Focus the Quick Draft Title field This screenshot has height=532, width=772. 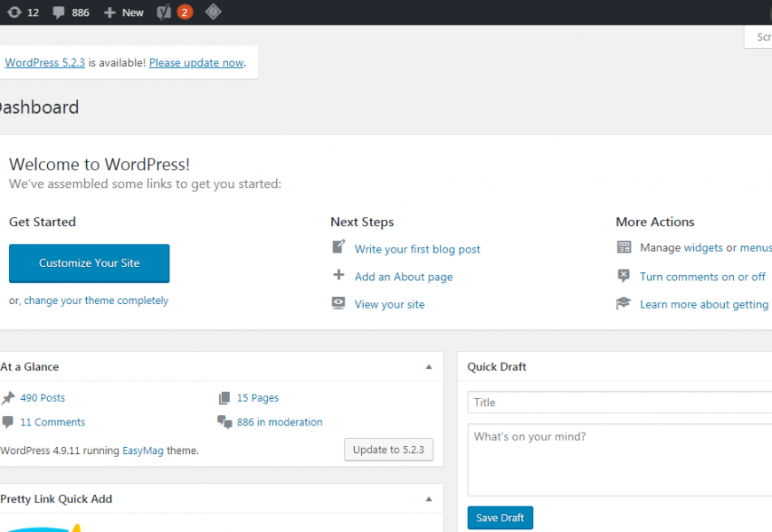pyautogui.click(x=620, y=403)
